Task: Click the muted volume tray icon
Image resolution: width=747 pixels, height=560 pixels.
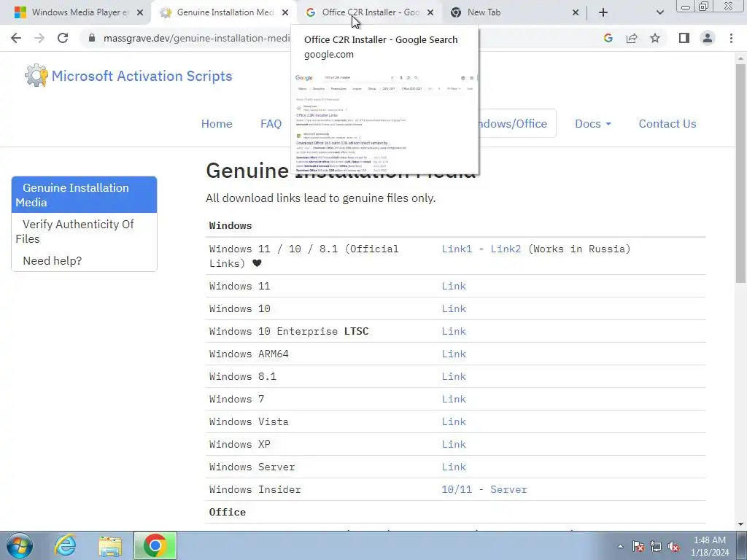Action: click(x=673, y=547)
